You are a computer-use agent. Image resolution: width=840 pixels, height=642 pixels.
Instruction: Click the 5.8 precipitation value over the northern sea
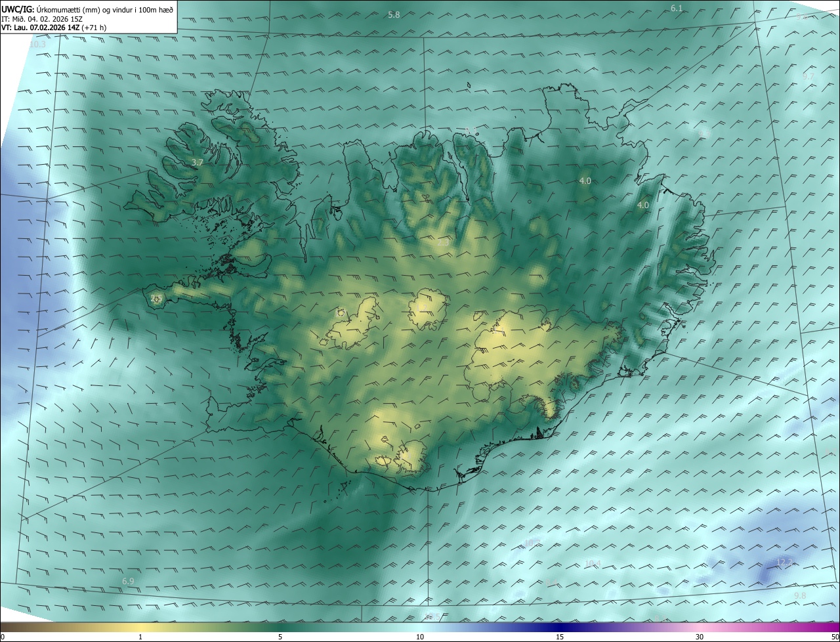pos(394,14)
